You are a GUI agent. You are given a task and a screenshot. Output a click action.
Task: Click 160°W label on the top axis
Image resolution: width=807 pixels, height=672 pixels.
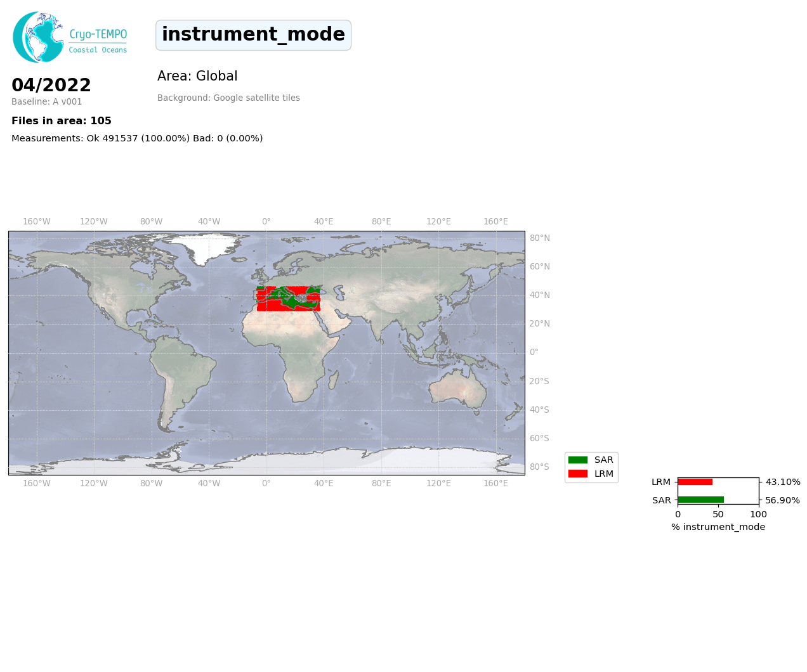(37, 222)
